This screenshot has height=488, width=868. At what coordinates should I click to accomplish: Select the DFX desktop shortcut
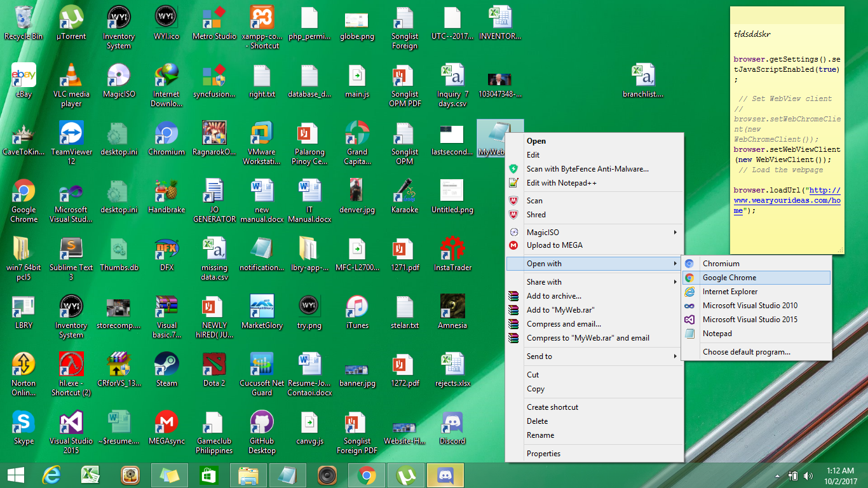(166, 254)
